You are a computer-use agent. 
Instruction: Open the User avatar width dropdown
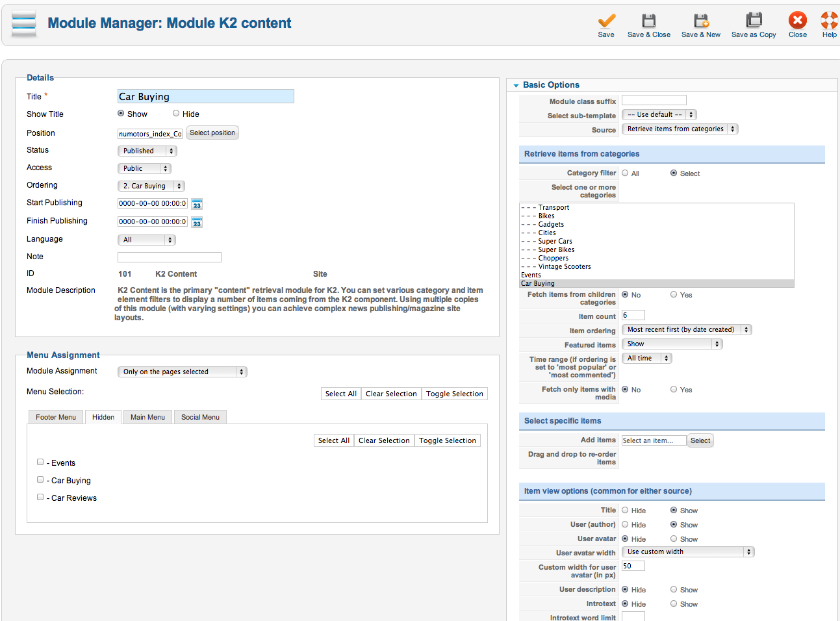click(x=688, y=551)
